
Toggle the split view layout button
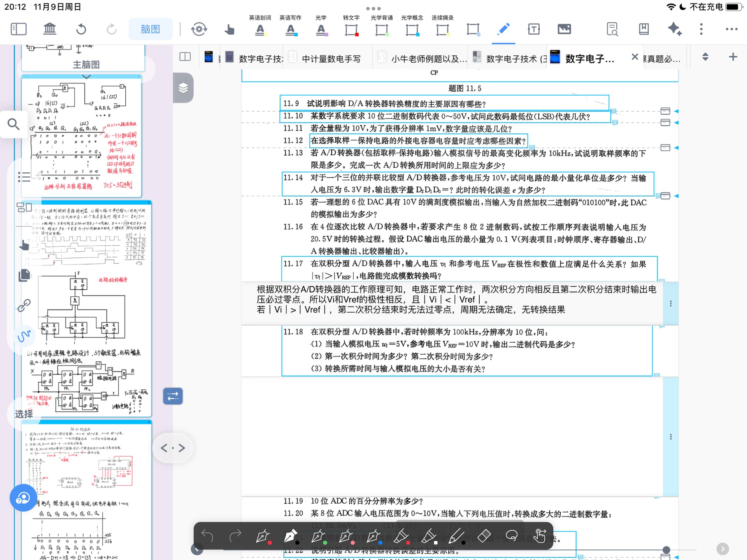pyautogui.click(x=185, y=57)
